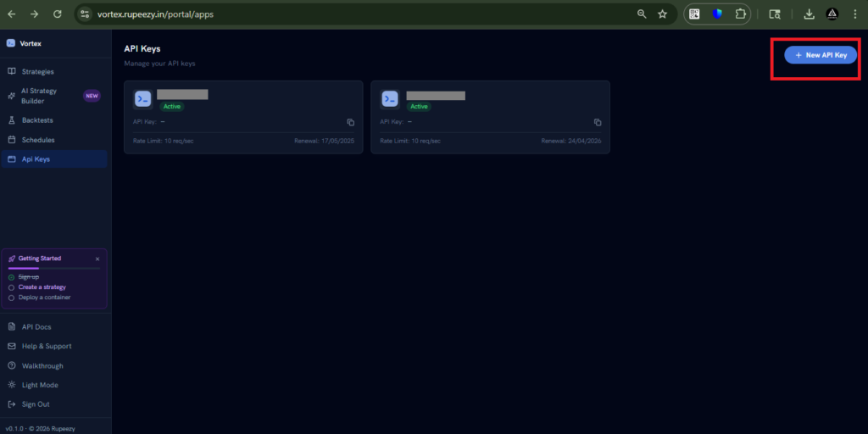This screenshot has height=434, width=868.
Task: Open API Docs link
Action: (36, 327)
